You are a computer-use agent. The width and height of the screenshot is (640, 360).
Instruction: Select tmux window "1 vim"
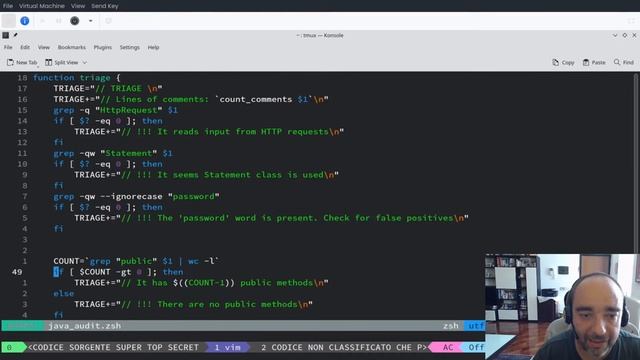[227, 347]
